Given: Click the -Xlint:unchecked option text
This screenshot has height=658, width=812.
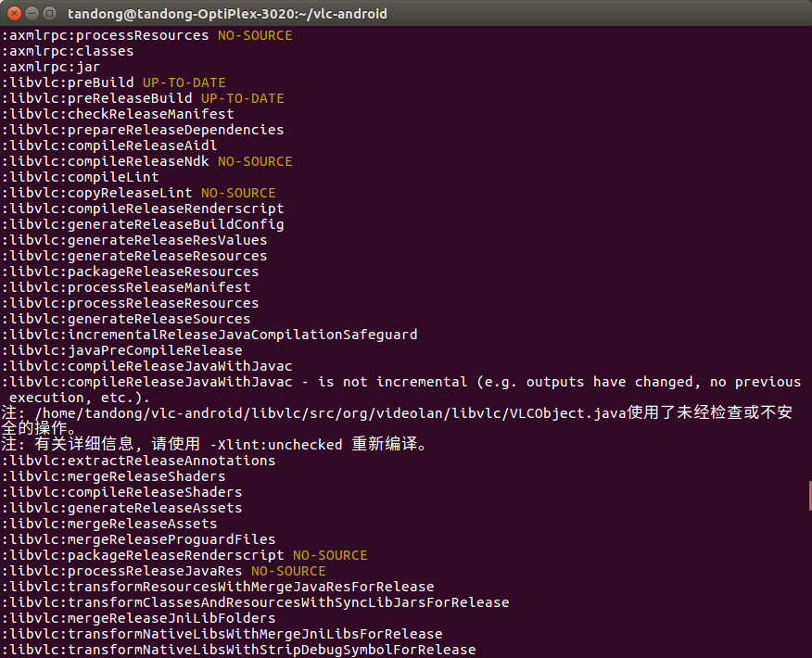Looking at the screenshot, I should [275, 445].
